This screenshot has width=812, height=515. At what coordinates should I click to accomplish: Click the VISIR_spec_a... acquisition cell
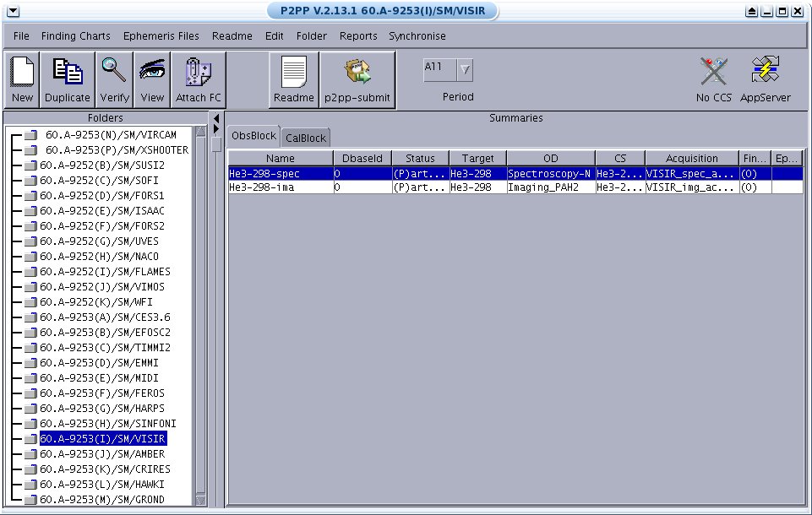[692, 173]
